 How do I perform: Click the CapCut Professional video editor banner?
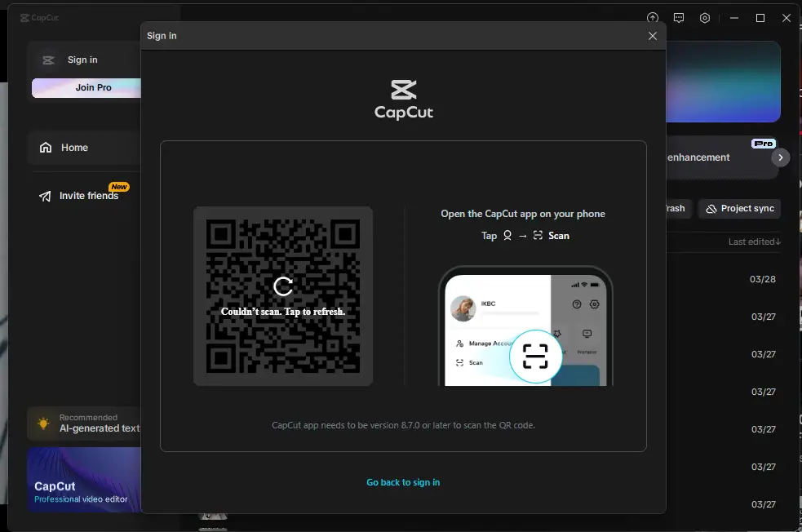click(84, 479)
